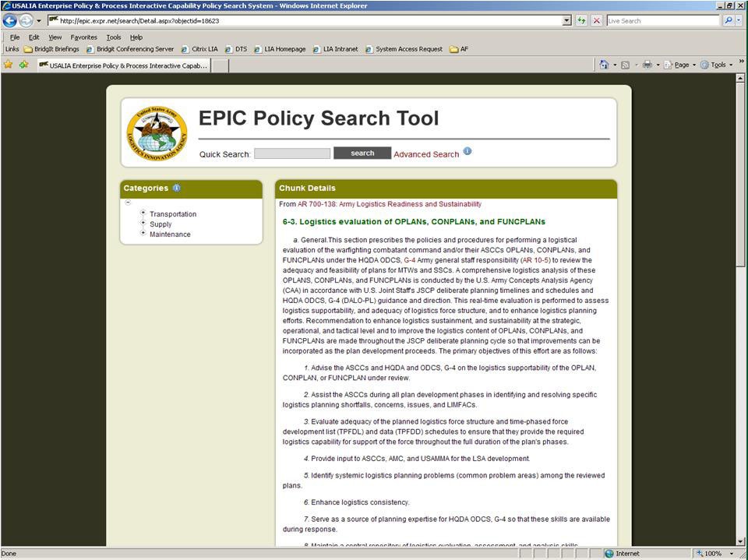Open the System Access Request link

pyautogui.click(x=404, y=49)
